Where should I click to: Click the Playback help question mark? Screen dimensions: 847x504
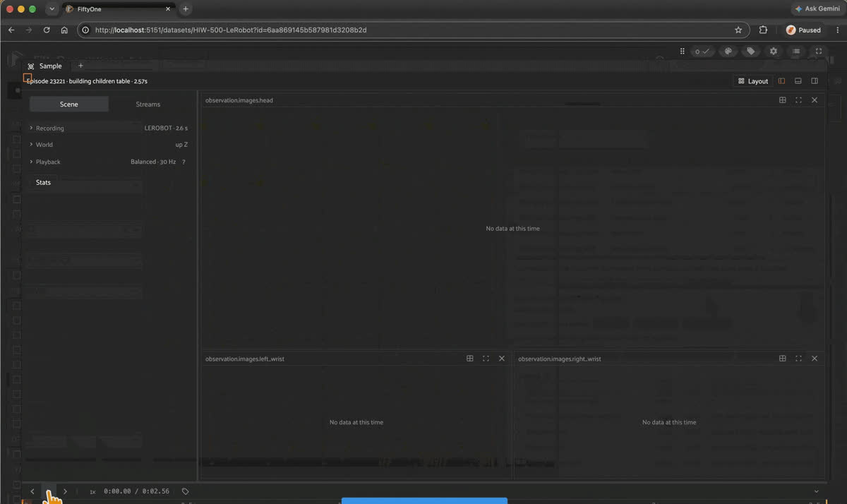point(184,162)
